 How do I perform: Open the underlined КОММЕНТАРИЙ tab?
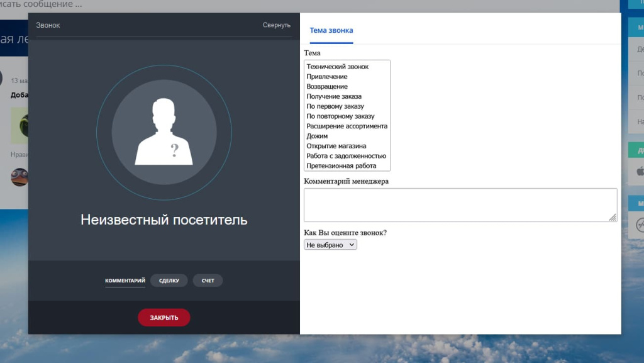[125, 280]
